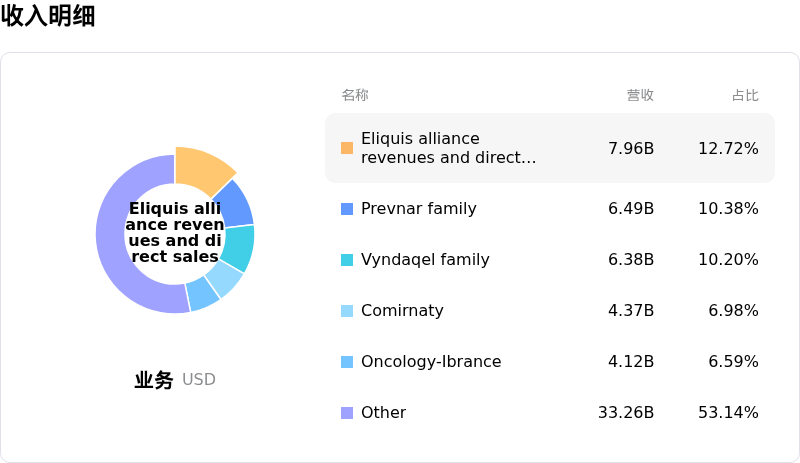Click the purple Other legend swatch
This screenshot has width=800, height=463.
pyautogui.click(x=347, y=413)
